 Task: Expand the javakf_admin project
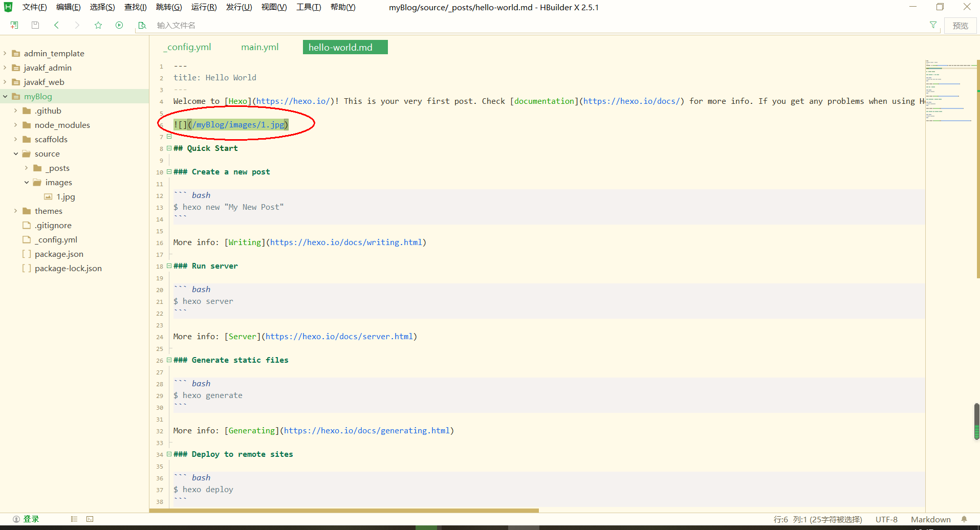[x=5, y=68]
